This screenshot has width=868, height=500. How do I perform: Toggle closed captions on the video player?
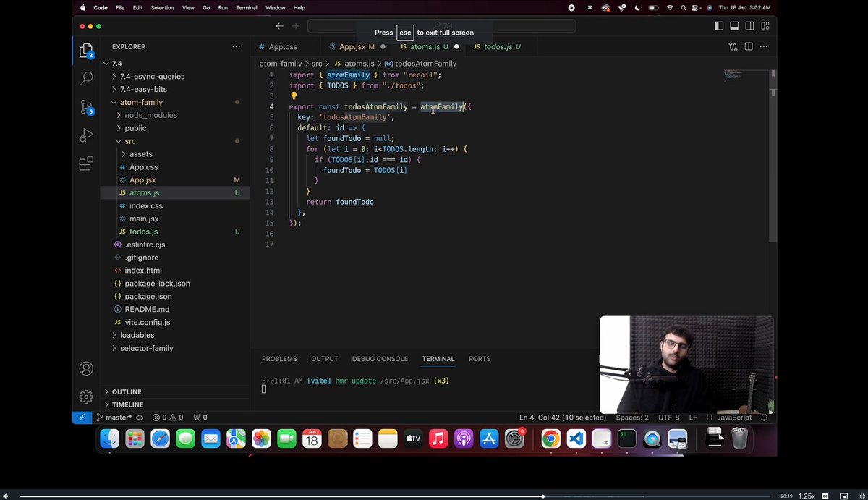[826, 496]
